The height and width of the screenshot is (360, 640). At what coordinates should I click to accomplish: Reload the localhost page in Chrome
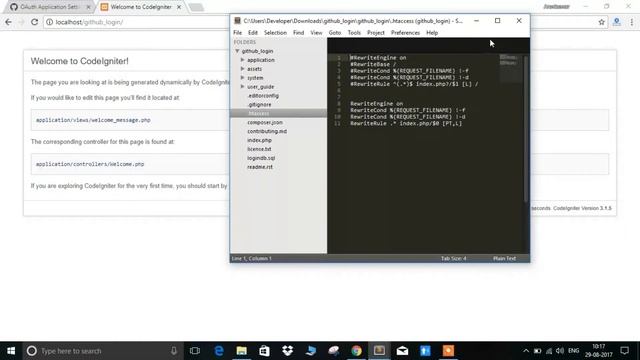point(34,22)
